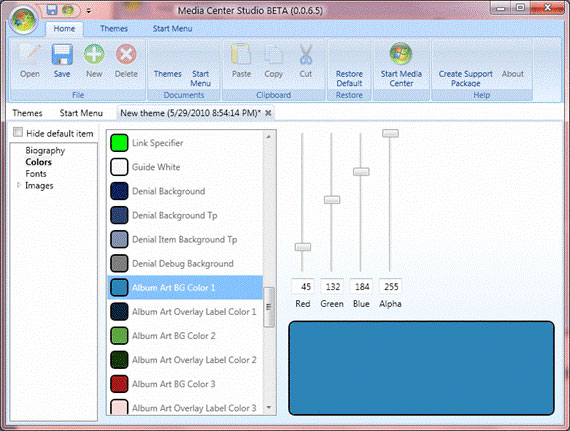Select Fonts in the tree
The height and width of the screenshot is (431, 570).
coord(36,174)
